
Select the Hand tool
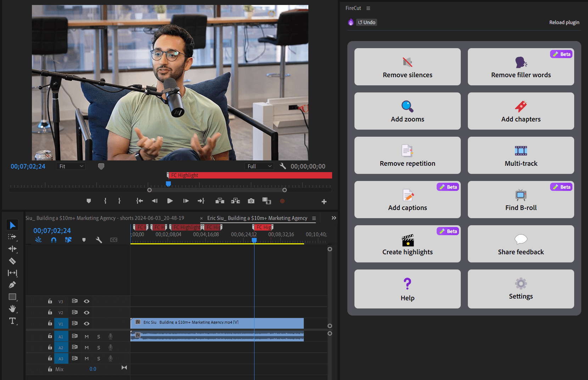coord(12,309)
